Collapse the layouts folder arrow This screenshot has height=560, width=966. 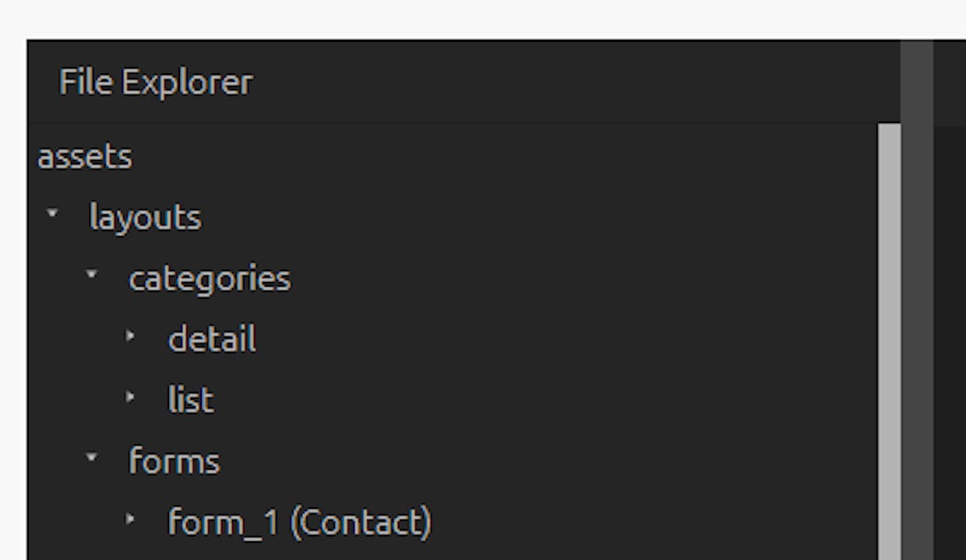(52, 213)
